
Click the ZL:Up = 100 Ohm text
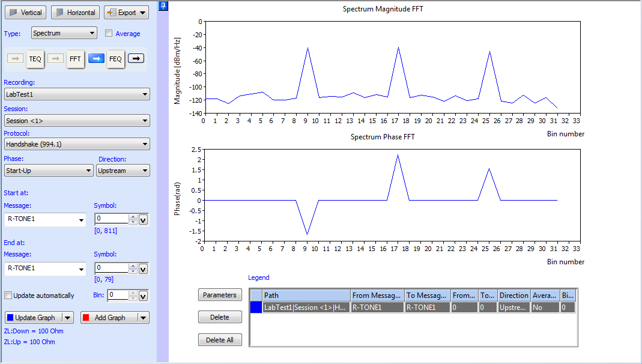tap(29, 342)
